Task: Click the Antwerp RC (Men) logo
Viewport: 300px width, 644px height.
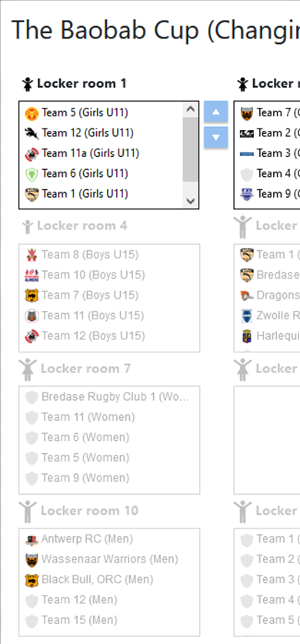Action: (x=32, y=539)
